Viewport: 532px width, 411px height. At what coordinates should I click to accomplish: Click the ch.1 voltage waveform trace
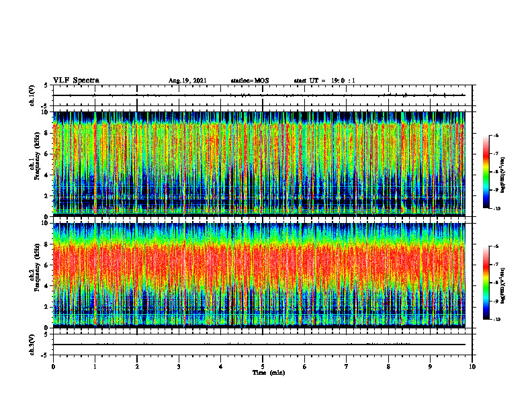tap(259, 95)
